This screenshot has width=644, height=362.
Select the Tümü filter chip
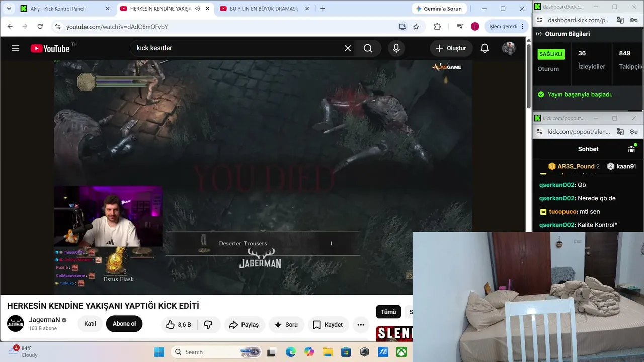tap(388, 312)
